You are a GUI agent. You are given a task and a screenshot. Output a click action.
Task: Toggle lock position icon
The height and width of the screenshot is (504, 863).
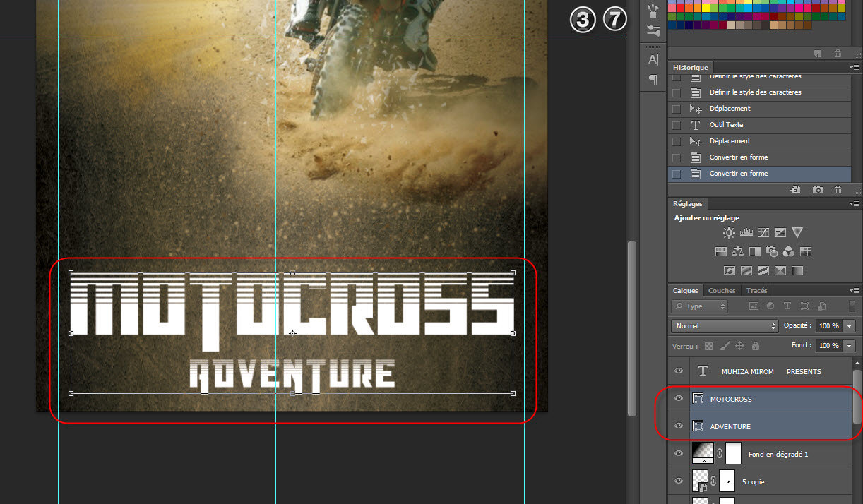point(740,346)
